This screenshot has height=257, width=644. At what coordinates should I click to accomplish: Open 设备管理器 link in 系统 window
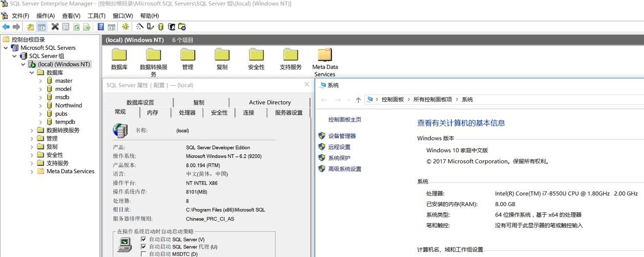click(x=342, y=136)
